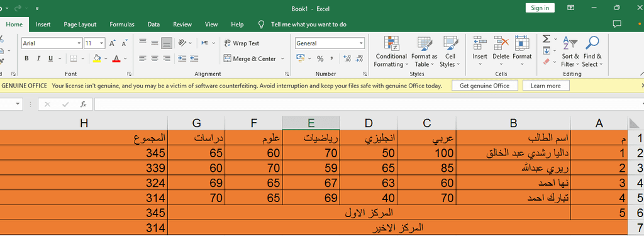This screenshot has width=644, height=236.
Task: Expand the Merge & Center dropdown arrow
Action: click(282, 59)
